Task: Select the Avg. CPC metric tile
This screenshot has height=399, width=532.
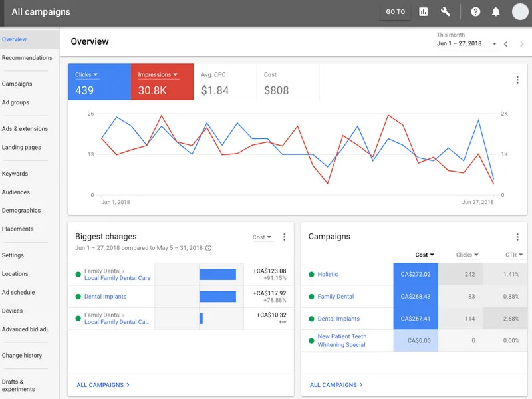Action: pos(225,82)
